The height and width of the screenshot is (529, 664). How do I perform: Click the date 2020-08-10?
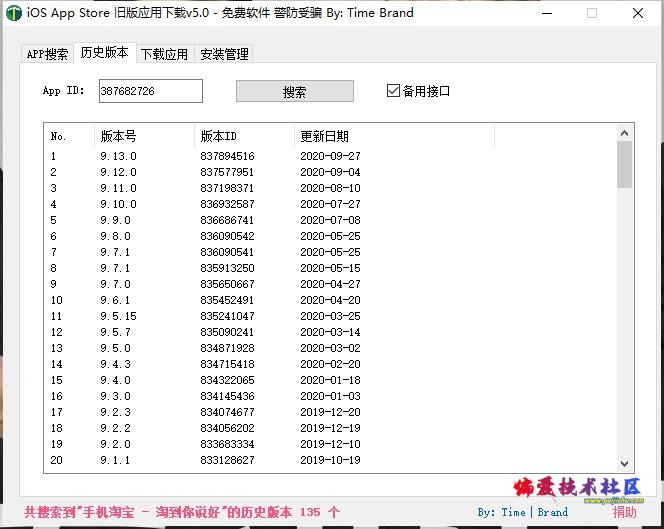click(x=330, y=188)
